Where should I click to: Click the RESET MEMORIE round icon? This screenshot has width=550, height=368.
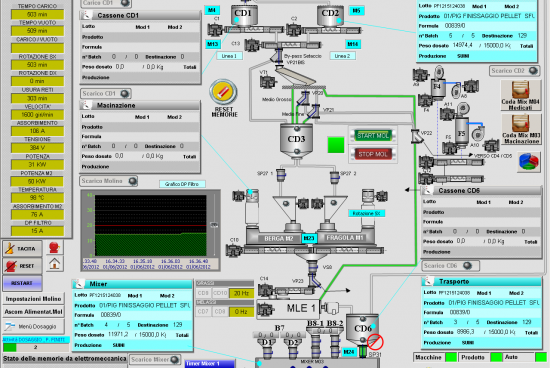click(223, 92)
